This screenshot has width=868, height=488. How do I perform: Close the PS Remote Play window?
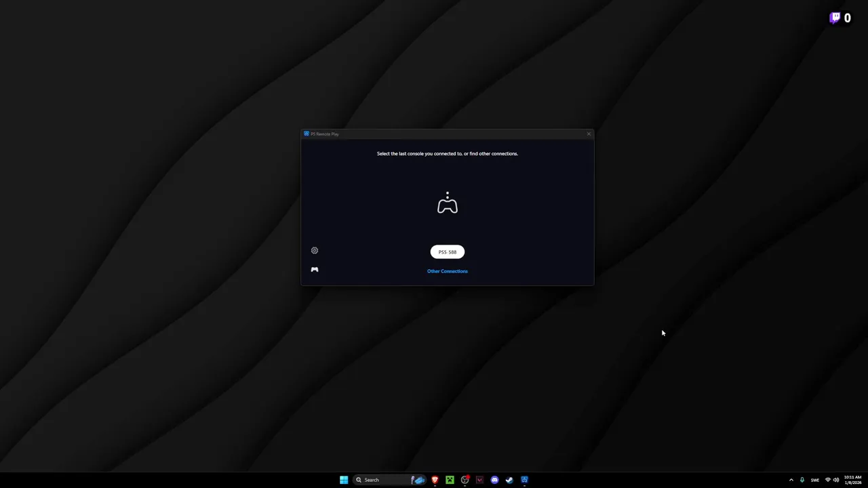tap(589, 134)
